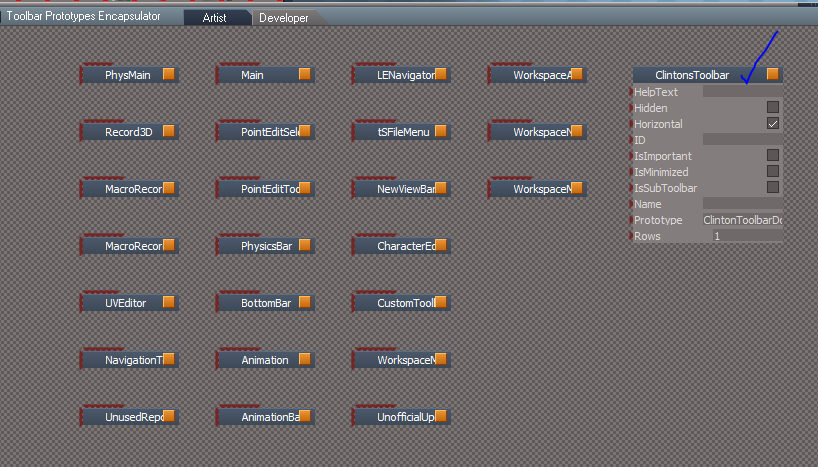818x467 pixels.
Task: Select the PhysMain node title
Action: [128, 75]
